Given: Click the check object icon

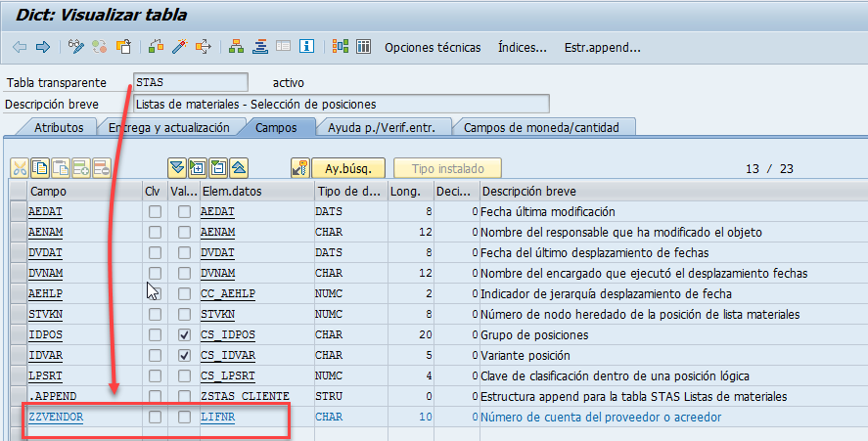Looking at the screenshot, I should (x=157, y=47).
